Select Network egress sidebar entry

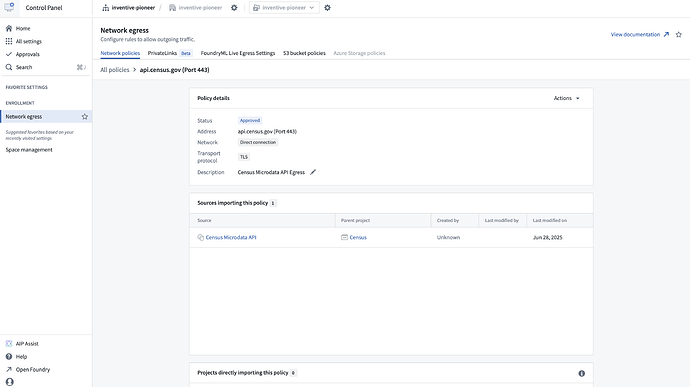(46, 117)
